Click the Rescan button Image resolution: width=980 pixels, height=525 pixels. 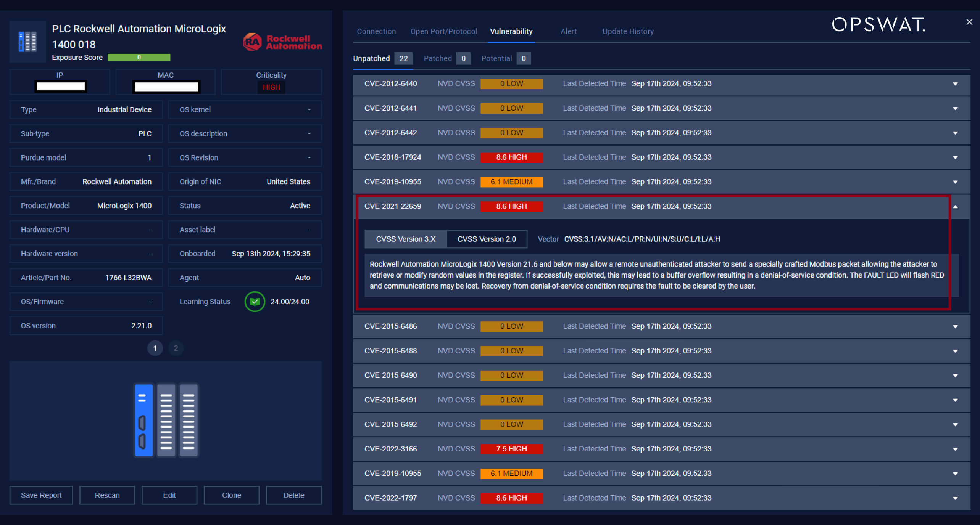click(107, 495)
